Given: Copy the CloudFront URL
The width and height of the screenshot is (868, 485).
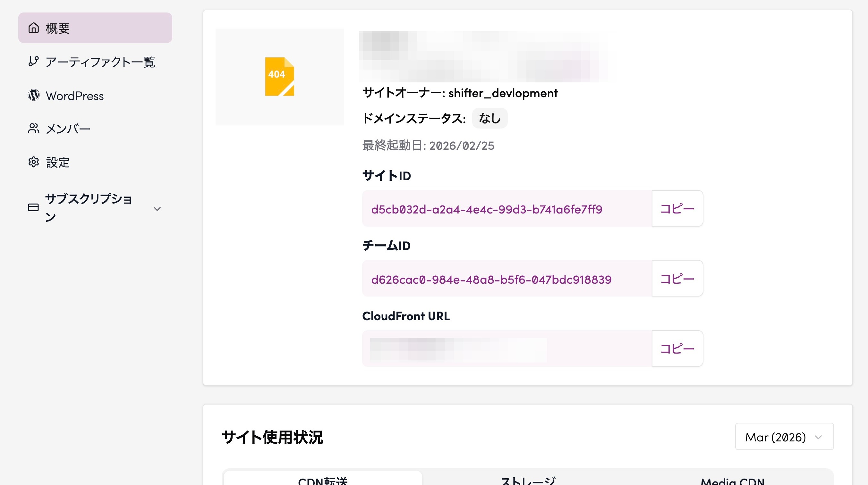Looking at the screenshot, I should coord(677,348).
